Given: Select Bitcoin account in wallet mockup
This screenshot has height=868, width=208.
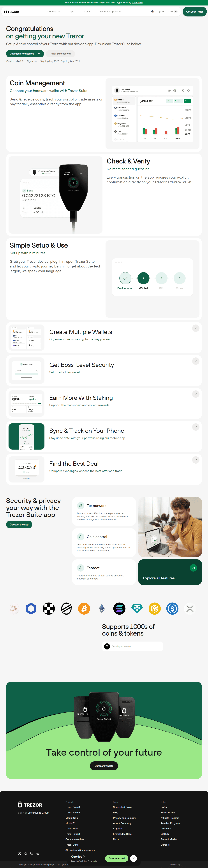Looking at the screenshot, I should tap(124, 101).
